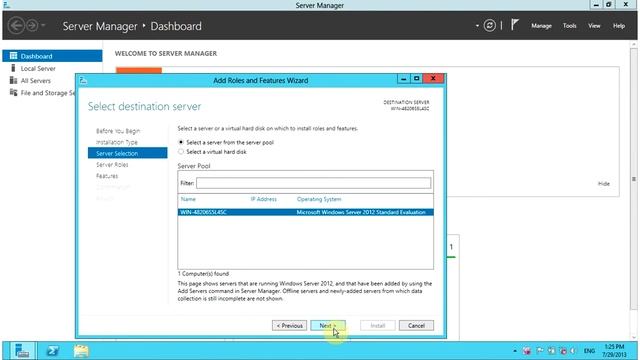Click the forward navigation arrow in Server Manager
The image size is (640, 360).
coord(32,26)
